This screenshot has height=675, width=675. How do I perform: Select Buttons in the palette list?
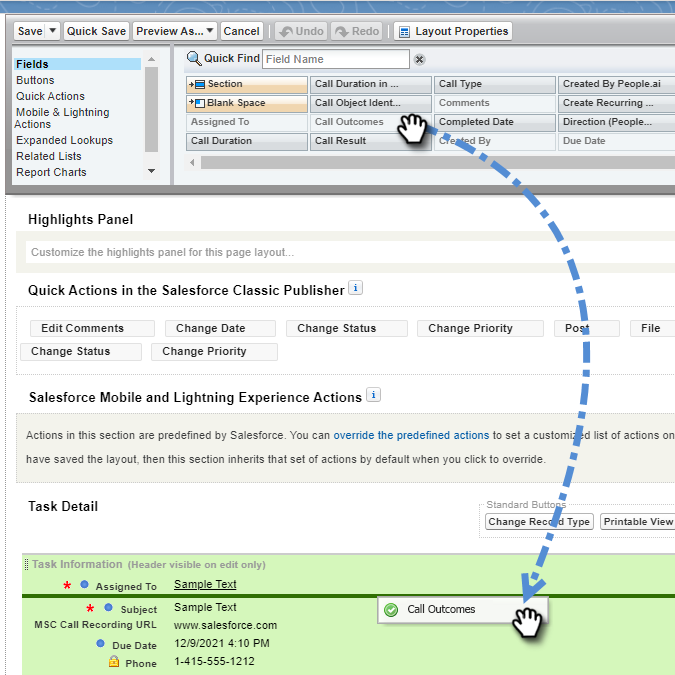[x=35, y=81]
